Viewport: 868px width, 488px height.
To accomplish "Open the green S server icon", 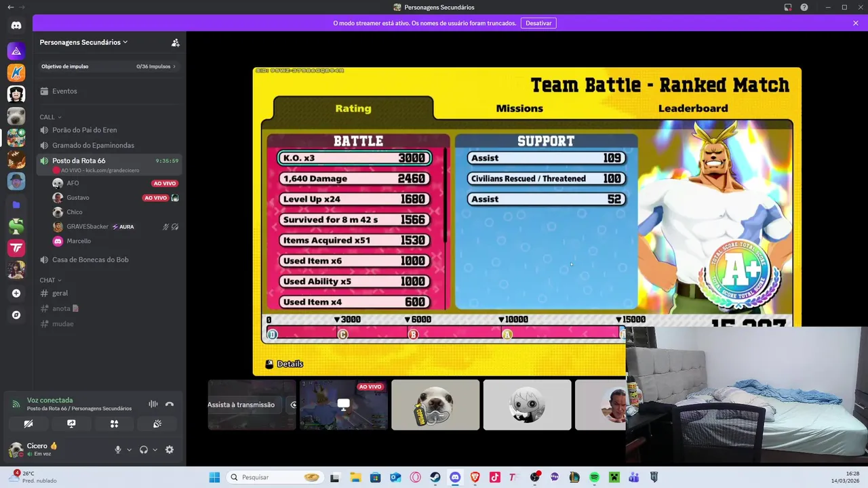I will pos(16,226).
